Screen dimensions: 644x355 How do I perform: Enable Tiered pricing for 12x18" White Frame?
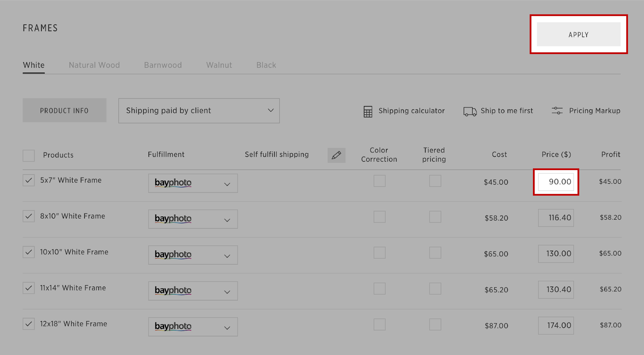tap(435, 324)
